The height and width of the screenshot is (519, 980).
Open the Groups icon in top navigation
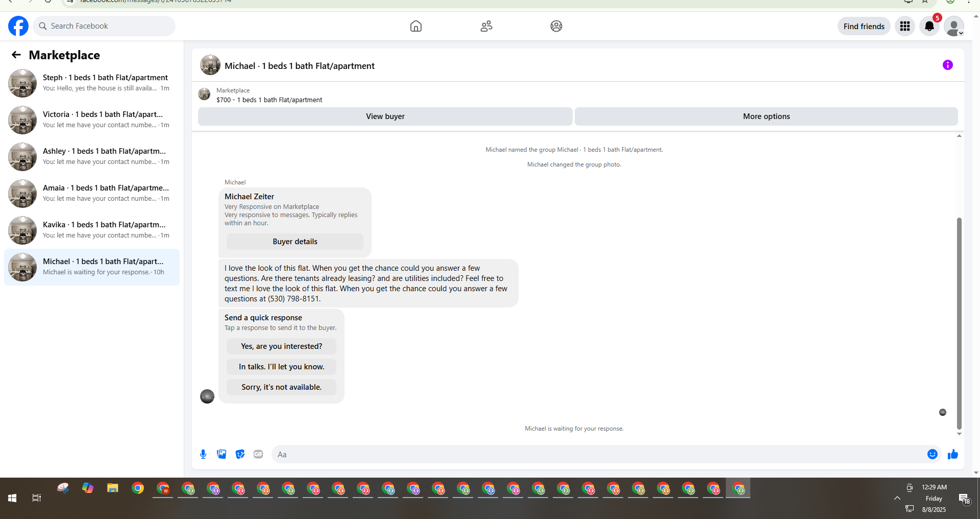coord(556,26)
